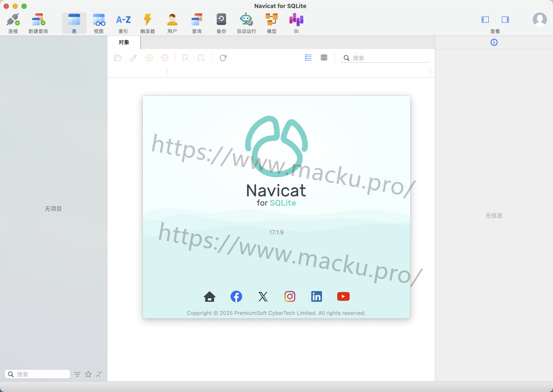Screen dimensions: 553x392
Task: Switch to list view mode
Action: (308, 58)
